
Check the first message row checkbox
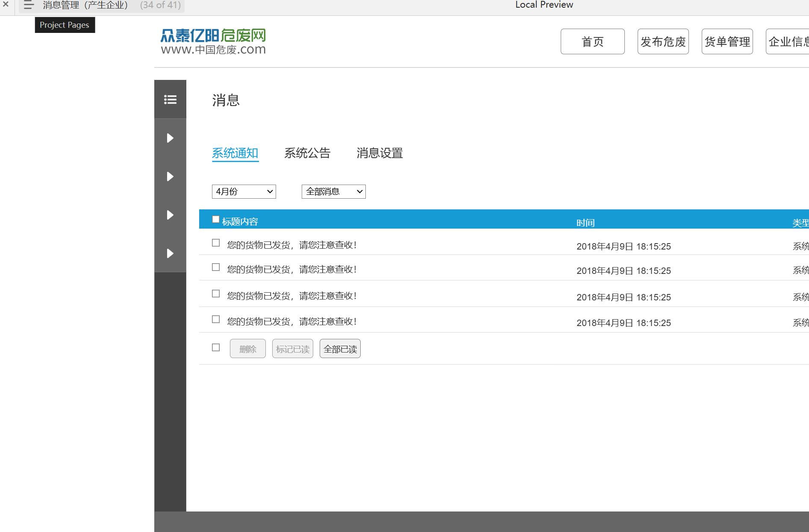click(216, 243)
